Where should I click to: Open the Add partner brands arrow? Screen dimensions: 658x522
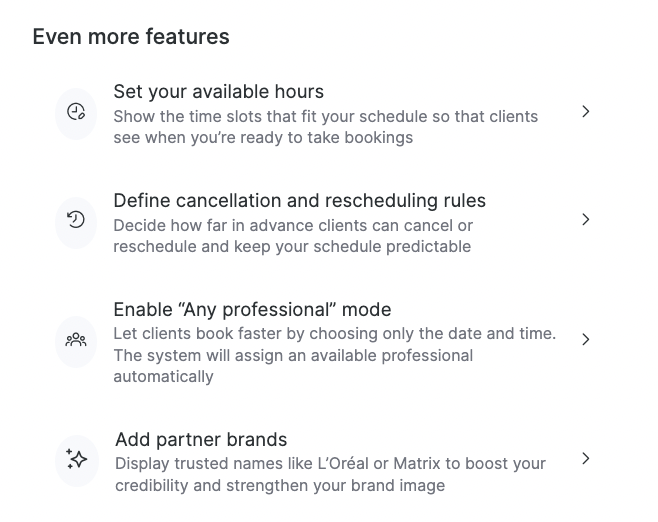(x=586, y=459)
